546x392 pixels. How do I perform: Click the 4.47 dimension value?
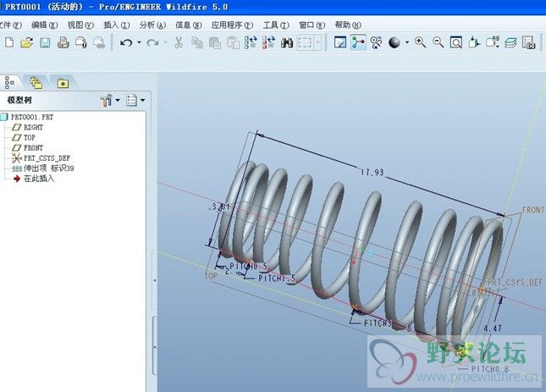coord(493,328)
